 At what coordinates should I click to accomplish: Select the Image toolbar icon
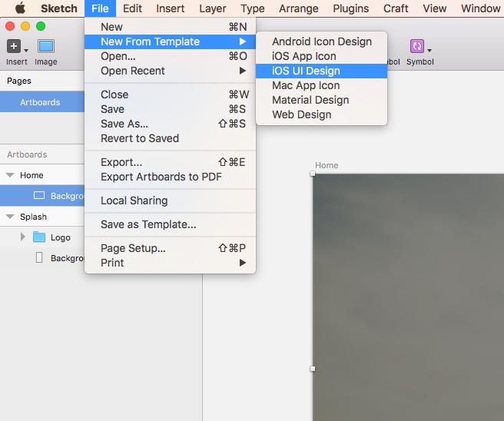[46, 46]
